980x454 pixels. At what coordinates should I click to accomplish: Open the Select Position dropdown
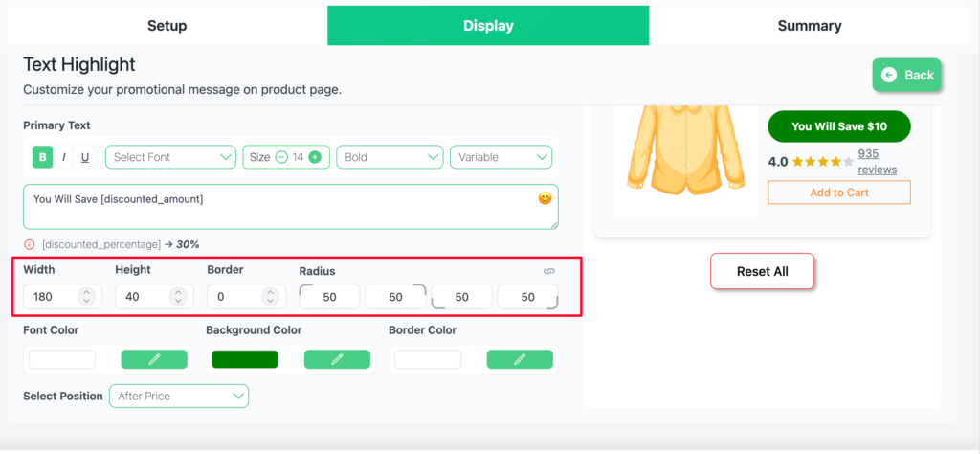179,396
